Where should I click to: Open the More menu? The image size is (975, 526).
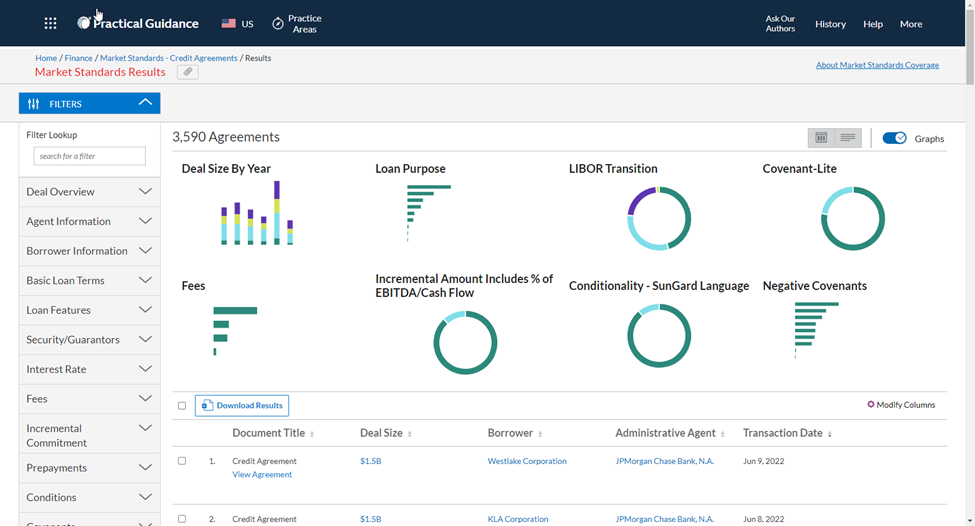[x=911, y=24]
